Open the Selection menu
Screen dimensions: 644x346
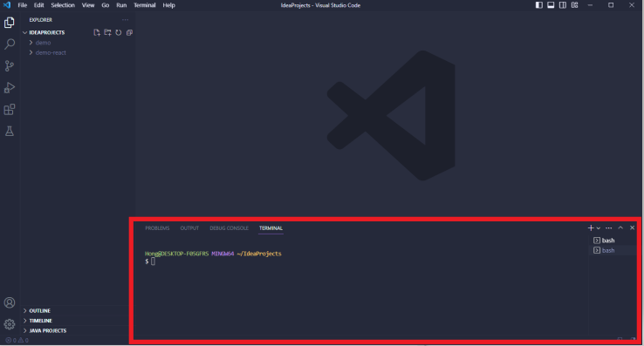63,5
